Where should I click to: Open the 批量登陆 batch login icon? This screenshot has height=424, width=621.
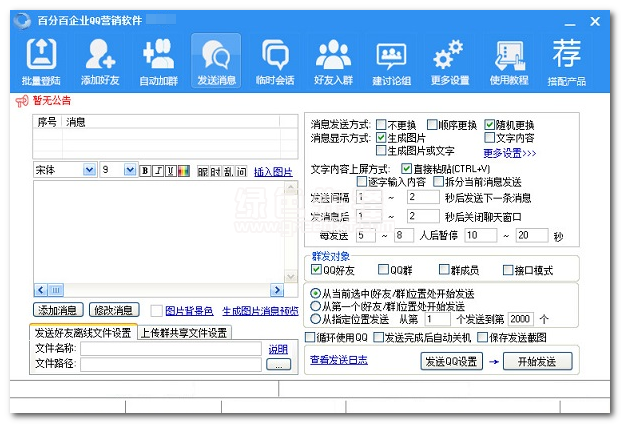tap(41, 61)
